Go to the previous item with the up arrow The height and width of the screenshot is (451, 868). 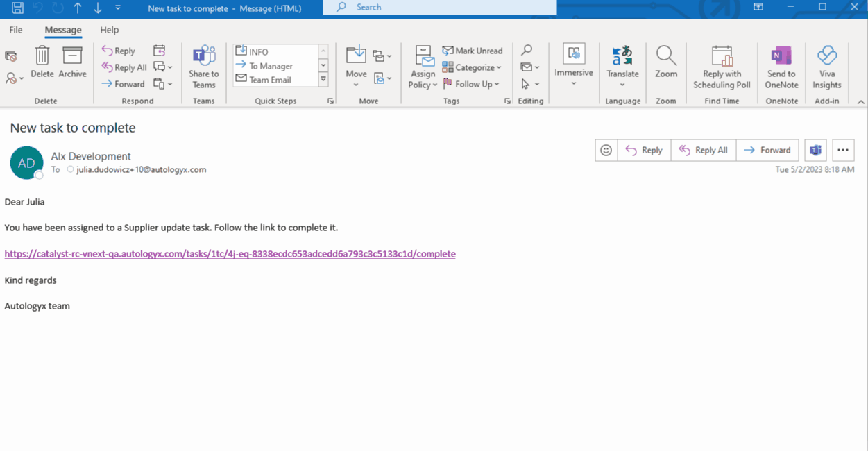[x=78, y=8]
